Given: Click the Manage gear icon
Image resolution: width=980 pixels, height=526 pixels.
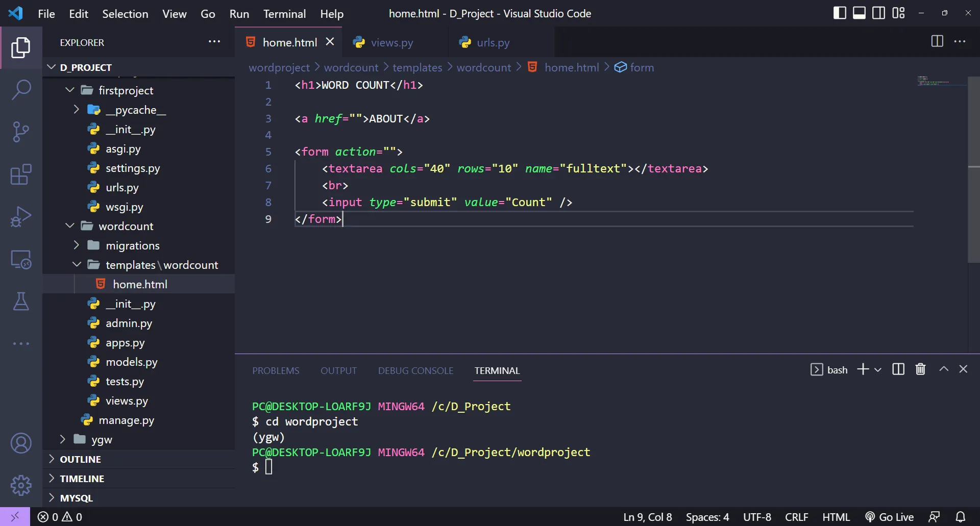Looking at the screenshot, I should click(21, 485).
